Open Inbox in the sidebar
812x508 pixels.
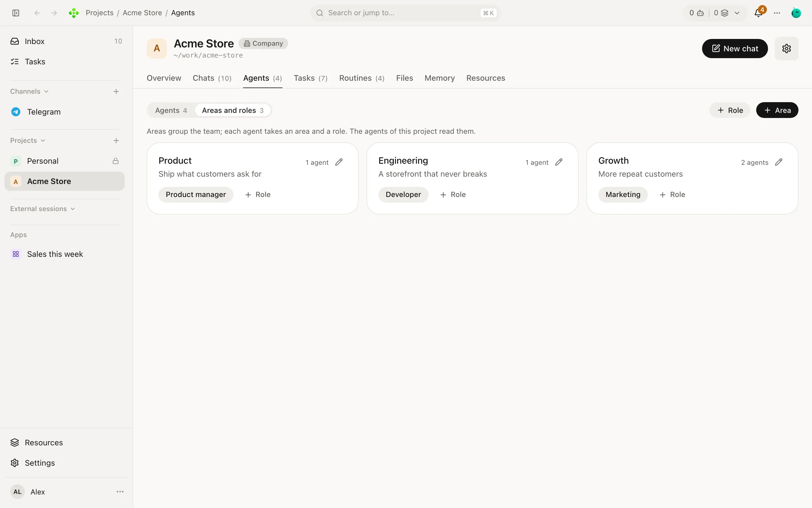[x=64, y=41]
